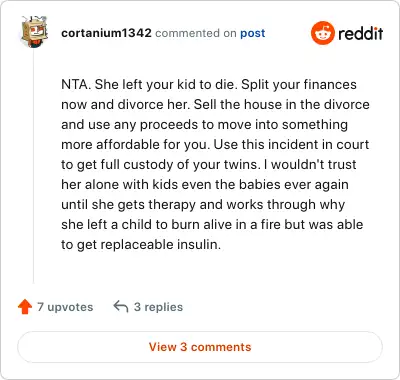This screenshot has height=380, width=400.
Task: Click the line mentioning "full custody of your twins"
Action: [x=209, y=164]
